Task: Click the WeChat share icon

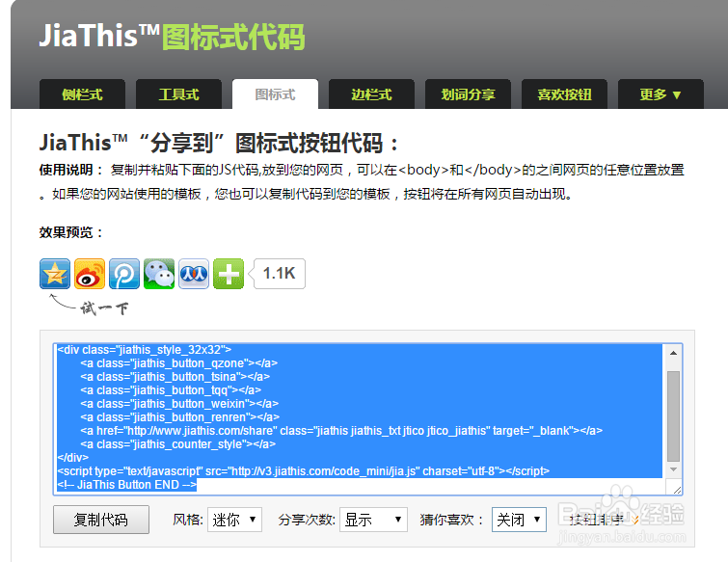Action: pyautogui.click(x=159, y=274)
